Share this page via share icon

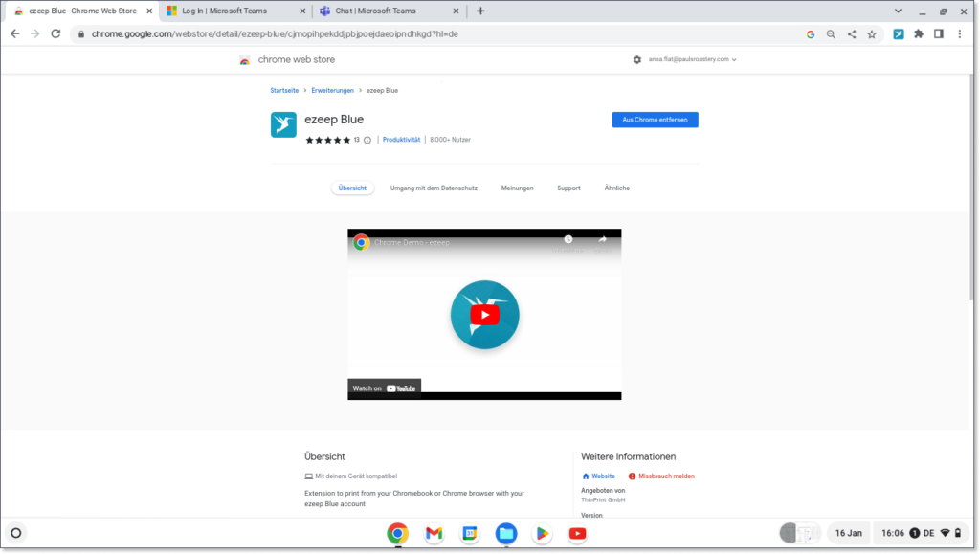tap(851, 34)
